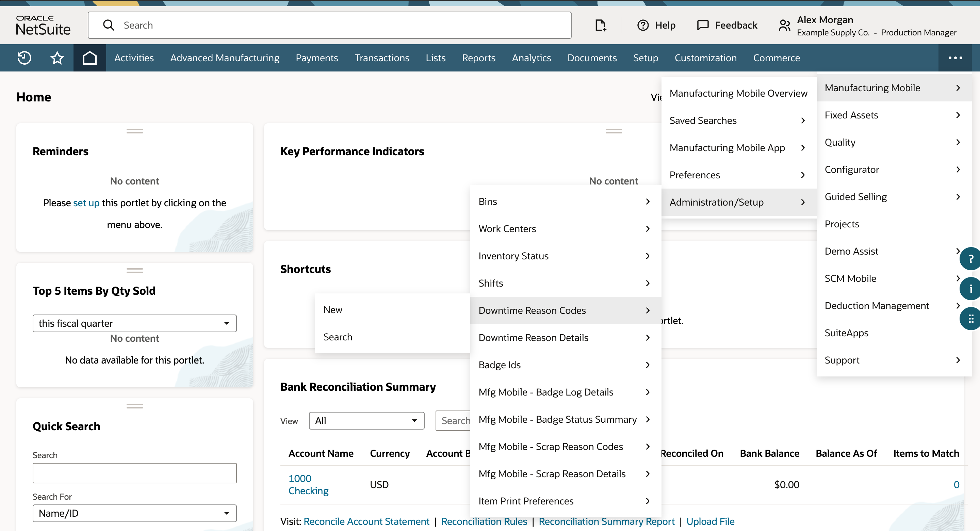Click the overflow three-dots menu icon
Viewport: 980px width, 531px height.
955,58
